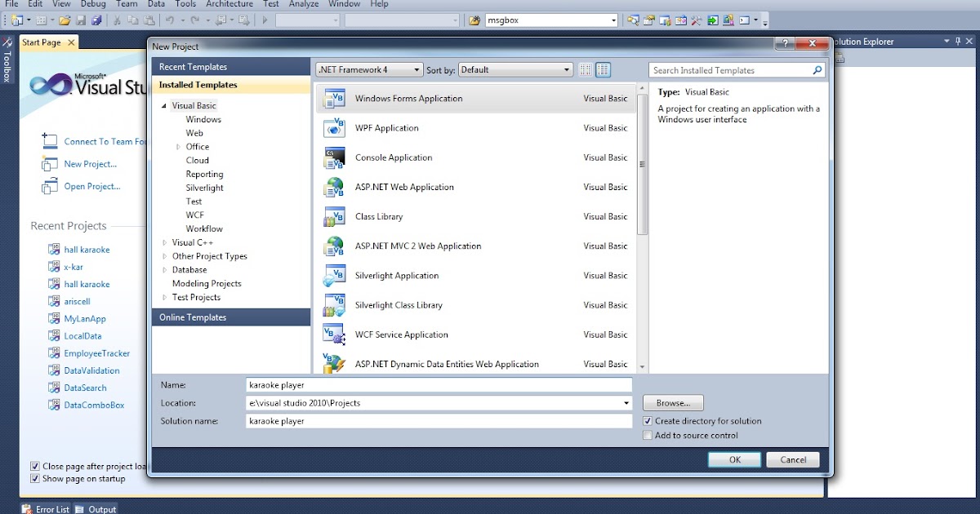Viewport: 980px width, 514px height.
Task: Click the hall karaoke recent project icon at top
Action: pos(54,250)
